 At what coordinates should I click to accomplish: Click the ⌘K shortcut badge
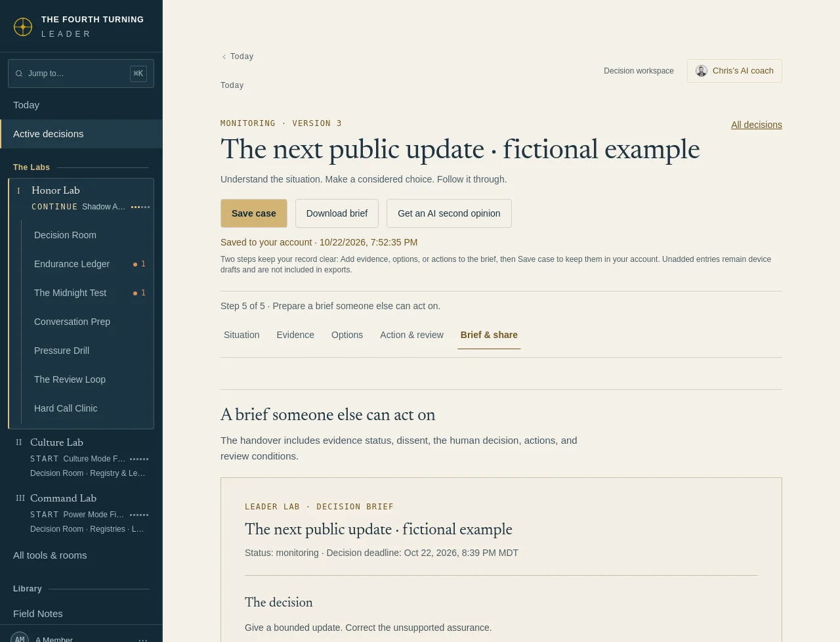[x=138, y=74]
